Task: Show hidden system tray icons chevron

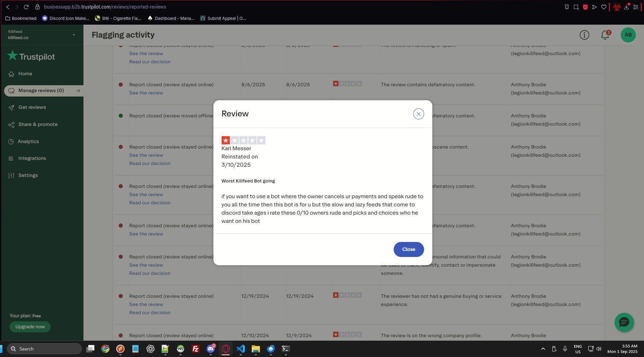Action: coord(543,349)
